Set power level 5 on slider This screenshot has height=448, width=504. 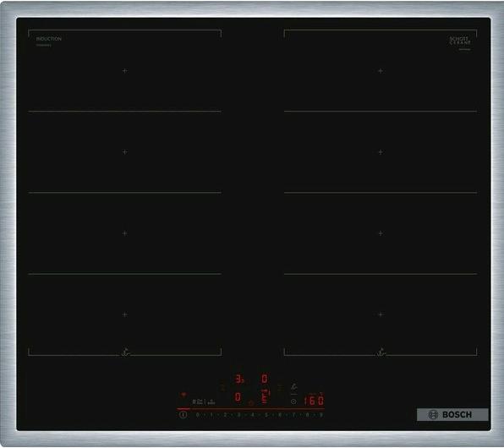(266, 415)
